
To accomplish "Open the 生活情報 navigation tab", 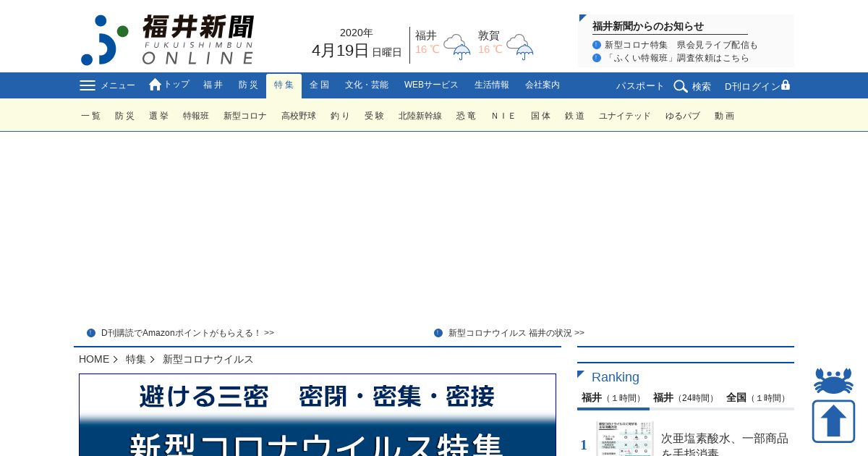I will [x=492, y=85].
